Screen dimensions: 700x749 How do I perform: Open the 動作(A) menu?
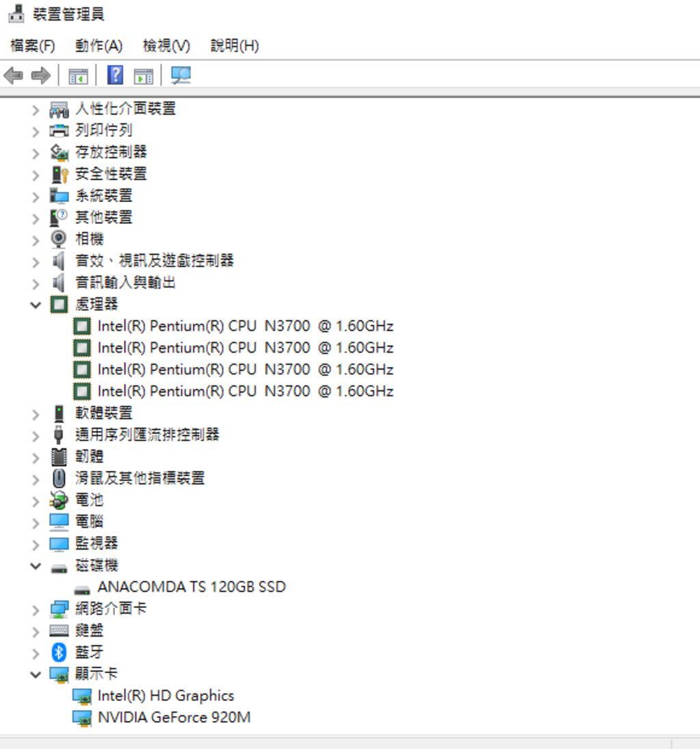(x=99, y=46)
